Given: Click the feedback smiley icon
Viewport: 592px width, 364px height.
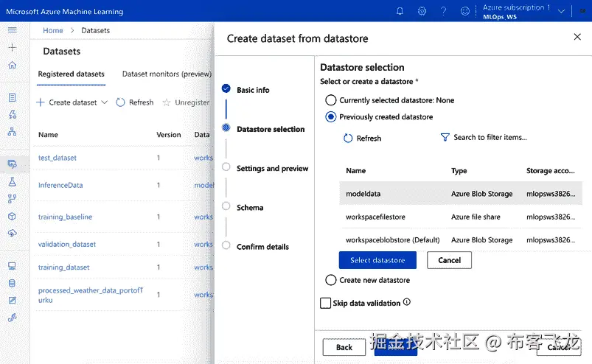Looking at the screenshot, I should pos(465,11).
